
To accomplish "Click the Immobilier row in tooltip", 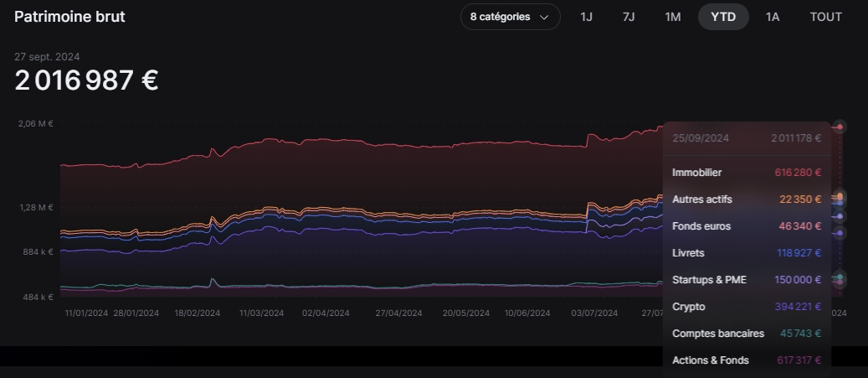I will (747, 173).
